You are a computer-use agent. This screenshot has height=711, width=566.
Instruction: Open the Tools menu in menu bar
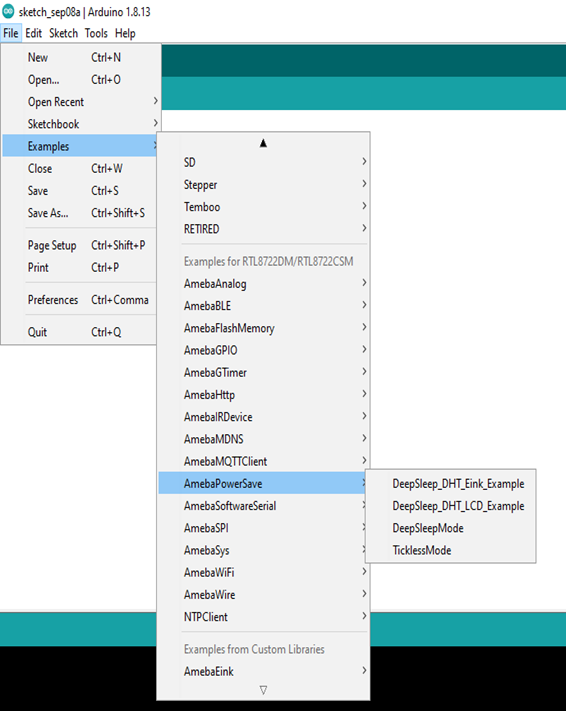[x=96, y=33]
